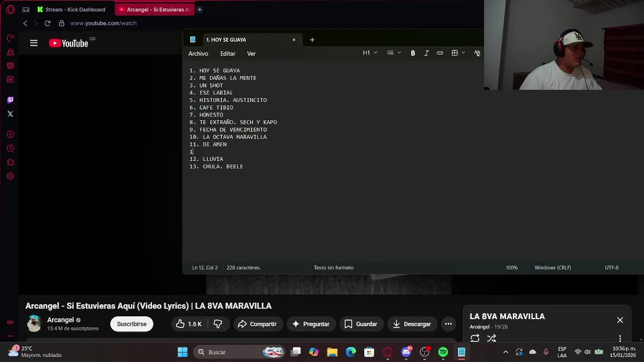
Task: Click the Windows (CRLF) line ending indicator
Action: click(x=552, y=267)
